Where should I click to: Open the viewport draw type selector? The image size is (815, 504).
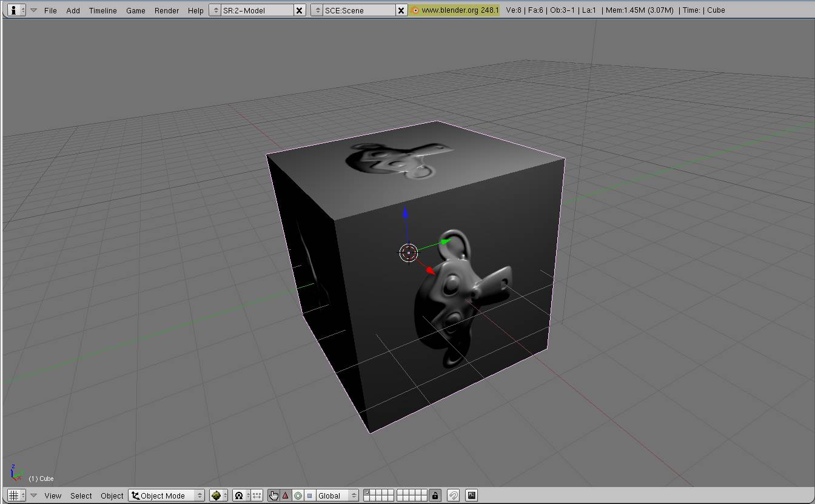tap(218, 496)
